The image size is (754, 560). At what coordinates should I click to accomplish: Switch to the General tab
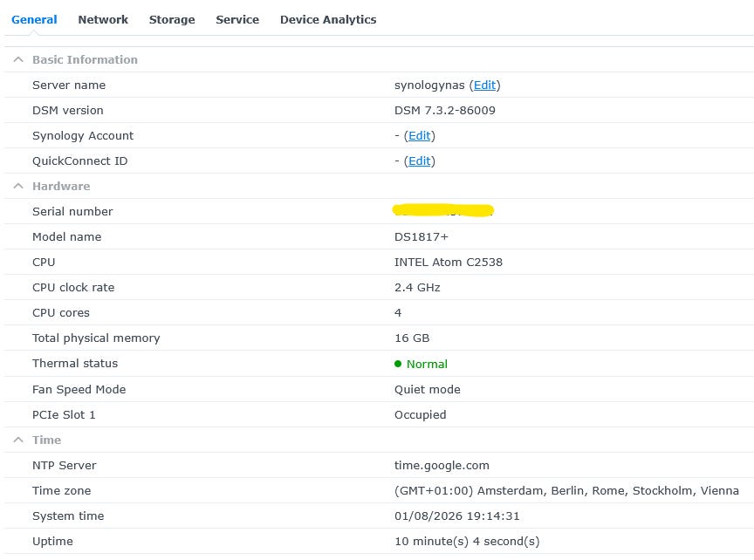(34, 20)
